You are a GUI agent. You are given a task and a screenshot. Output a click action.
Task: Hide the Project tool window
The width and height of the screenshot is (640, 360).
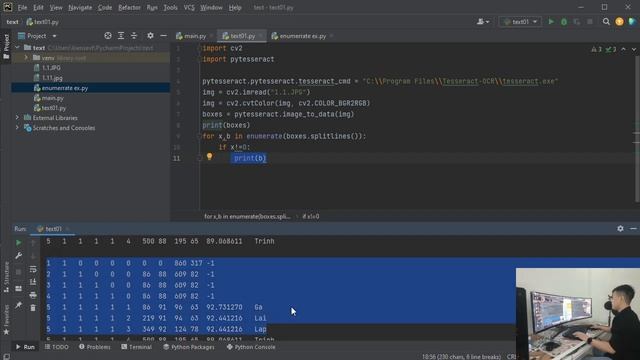pos(163,36)
